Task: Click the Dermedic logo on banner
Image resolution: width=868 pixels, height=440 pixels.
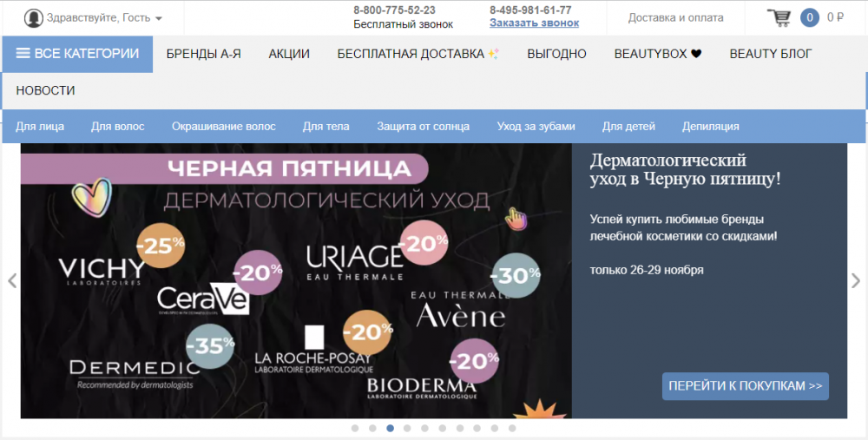Action: [135, 375]
